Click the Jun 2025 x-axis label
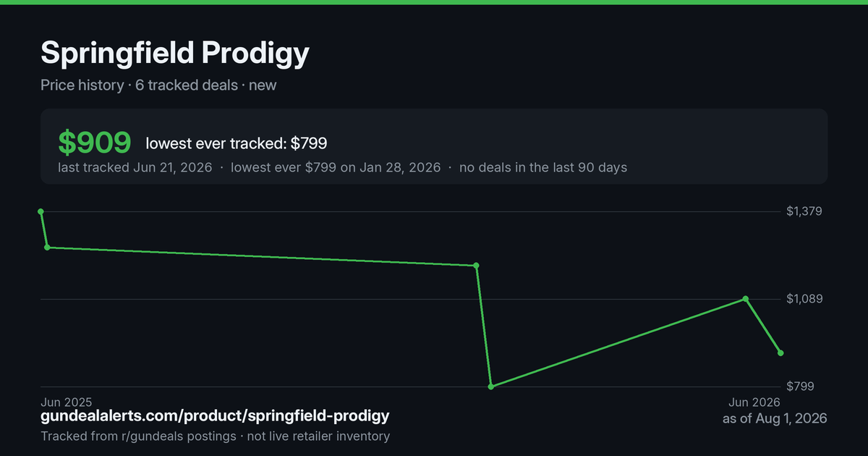The height and width of the screenshot is (456, 868). 67,402
